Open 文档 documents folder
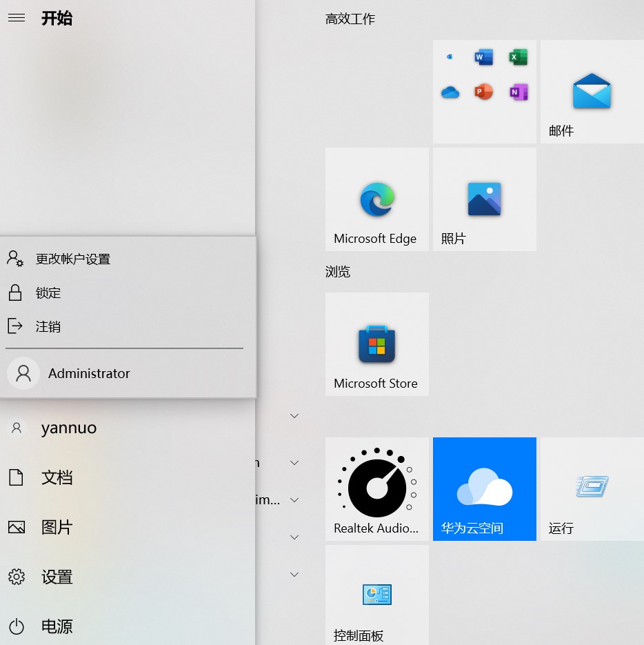 pos(128,477)
